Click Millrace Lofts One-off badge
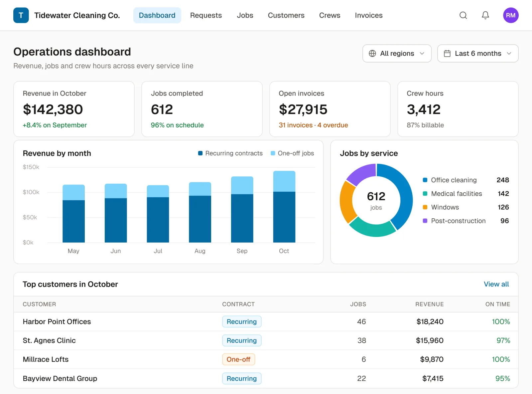 pos(238,359)
